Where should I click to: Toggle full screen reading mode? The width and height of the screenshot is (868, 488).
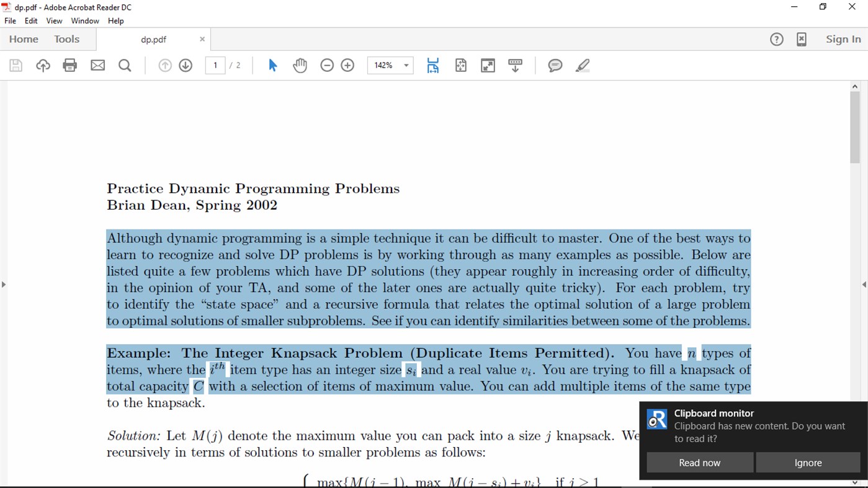click(x=487, y=64)
